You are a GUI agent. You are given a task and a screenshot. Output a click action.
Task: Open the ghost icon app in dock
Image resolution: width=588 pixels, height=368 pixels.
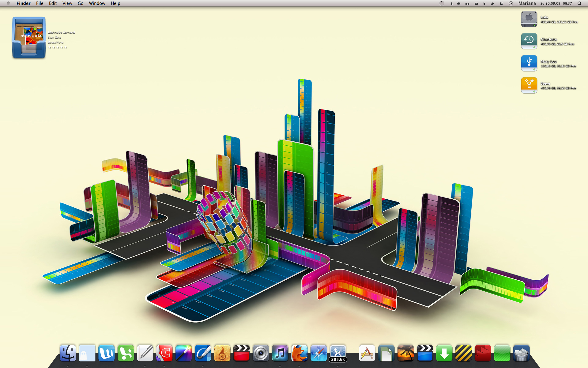click(x=87, y=353)
